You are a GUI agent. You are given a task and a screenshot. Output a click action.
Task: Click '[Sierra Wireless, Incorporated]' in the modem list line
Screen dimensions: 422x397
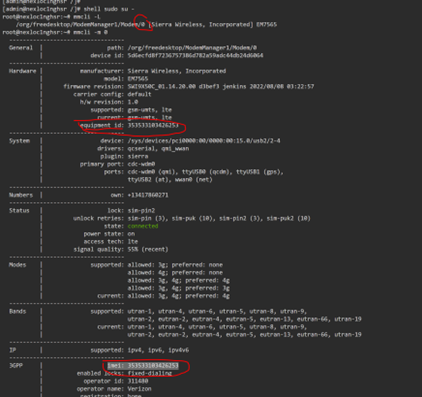[x=201, y=25]
